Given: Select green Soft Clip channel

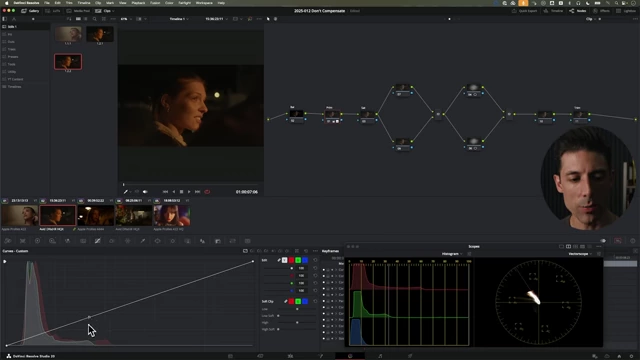Looking at the screenshot, I should point(298,301).
